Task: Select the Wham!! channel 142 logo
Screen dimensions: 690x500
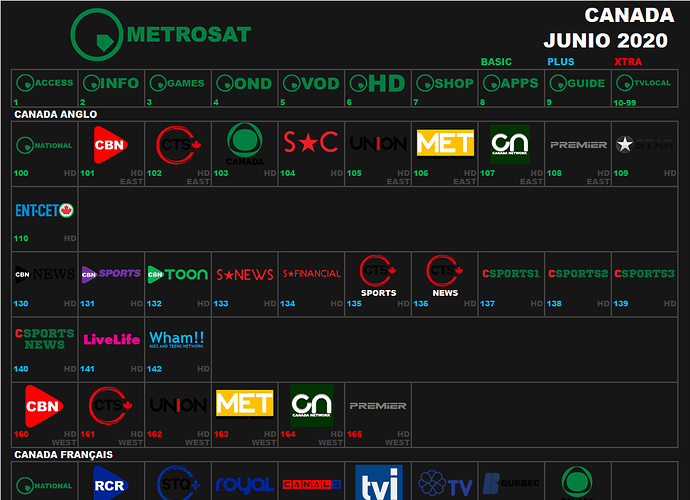Action: tap(177, 338)
